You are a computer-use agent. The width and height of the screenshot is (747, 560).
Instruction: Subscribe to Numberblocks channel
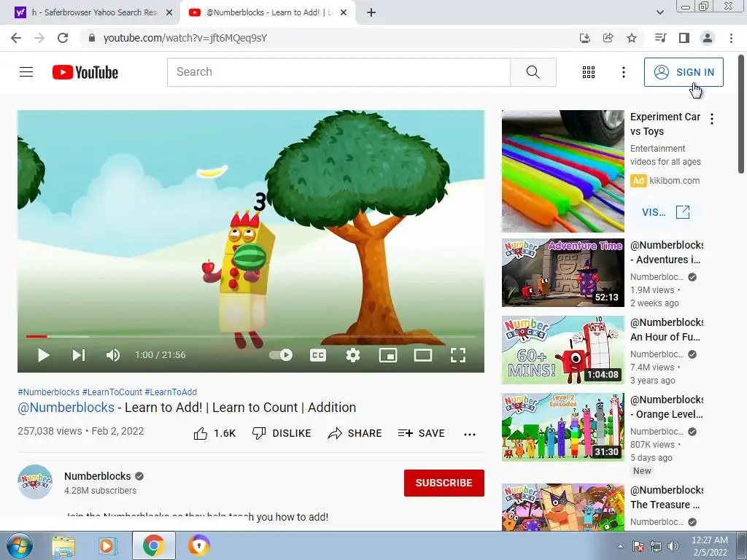[x=444, y=483]
